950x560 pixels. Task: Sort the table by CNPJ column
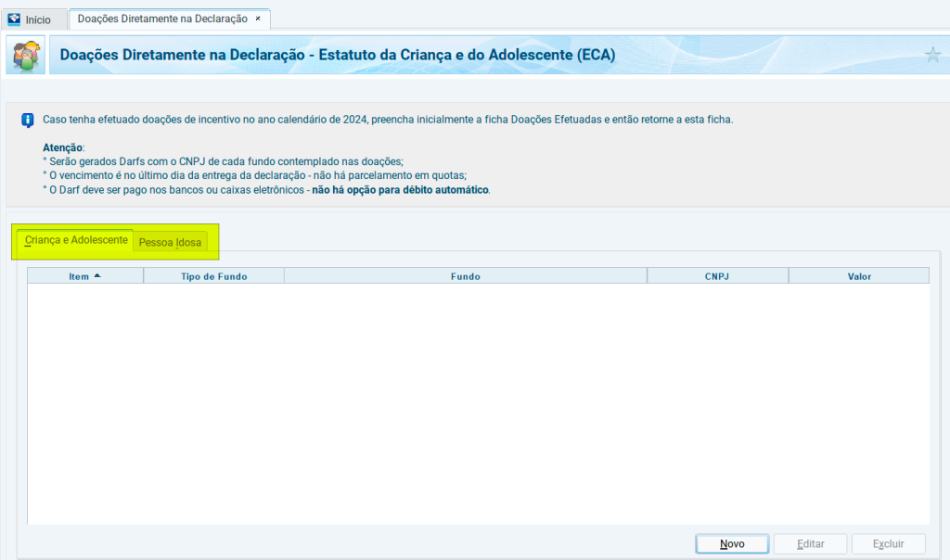(x=716, y=276)
